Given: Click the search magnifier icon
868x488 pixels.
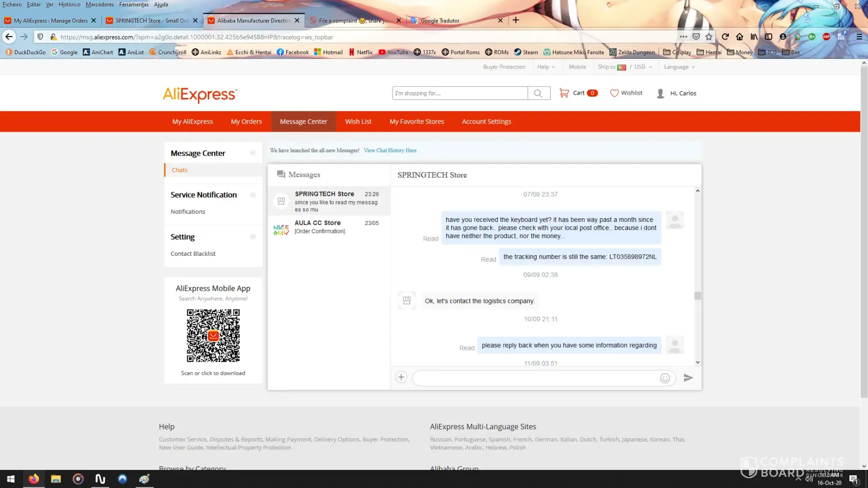Looking at the screenshot, I should point(538,93).
